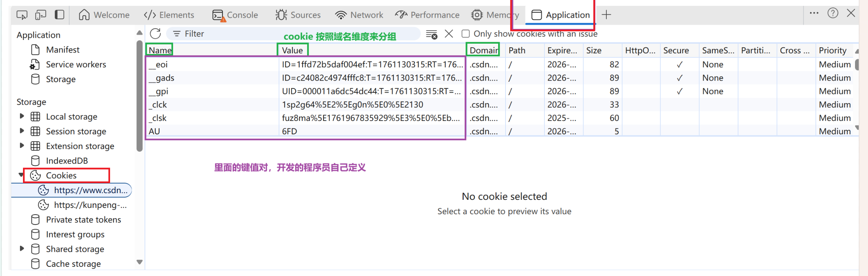Screen dimensions: 868x276
Task: Collapse the Cookies tree node
Action: [x=21, y=175]
